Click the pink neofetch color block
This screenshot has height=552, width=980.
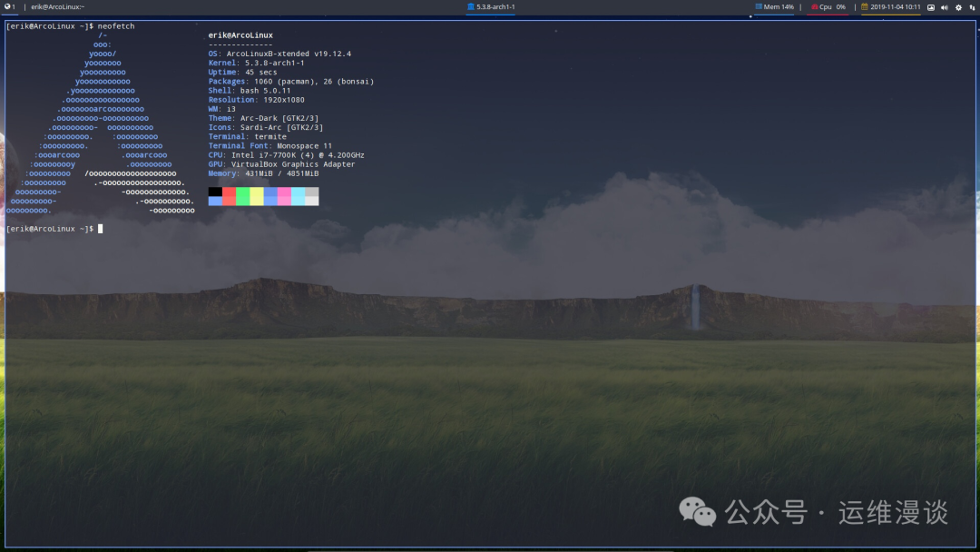tap(284, 196)
